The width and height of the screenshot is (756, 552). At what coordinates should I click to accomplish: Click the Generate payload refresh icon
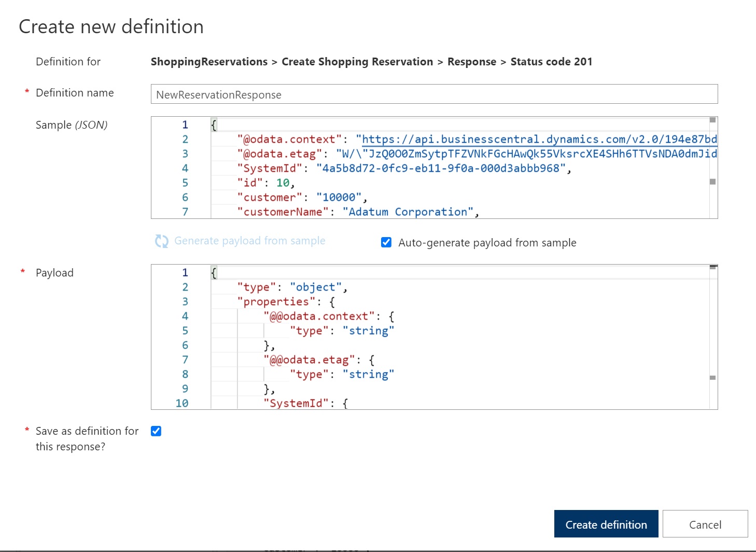162,241
